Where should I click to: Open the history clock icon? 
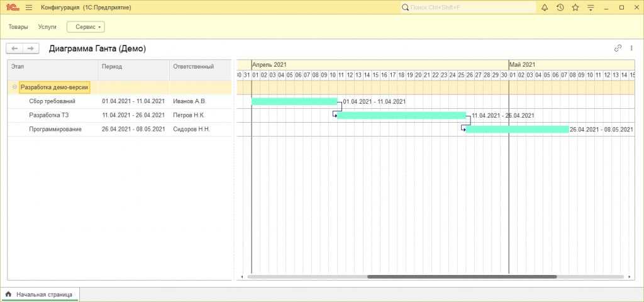coord(560,8)
